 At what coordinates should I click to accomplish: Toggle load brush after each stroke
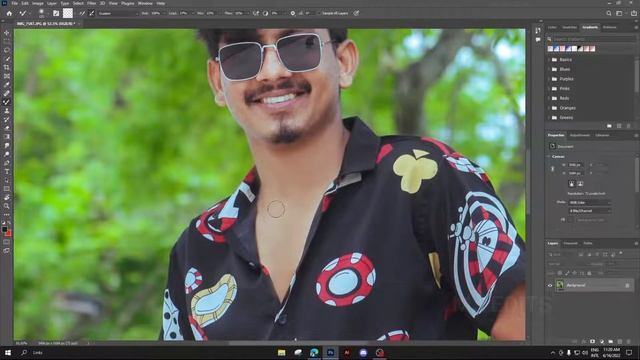pos(82,13)
